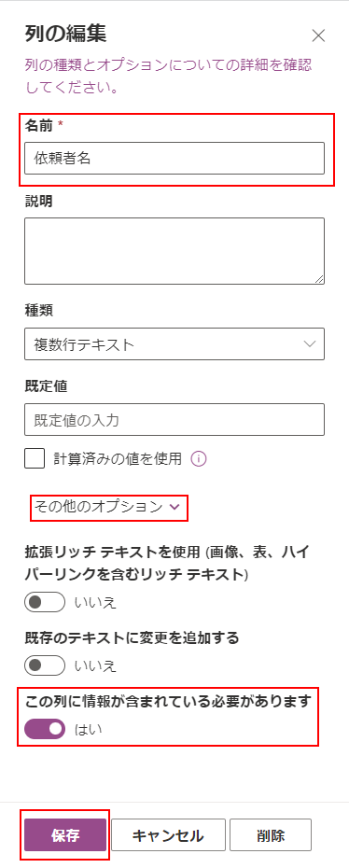349x868 pixels.
Task: Click the chevron arrow in 種類 combo box
Action: point(310,343)
